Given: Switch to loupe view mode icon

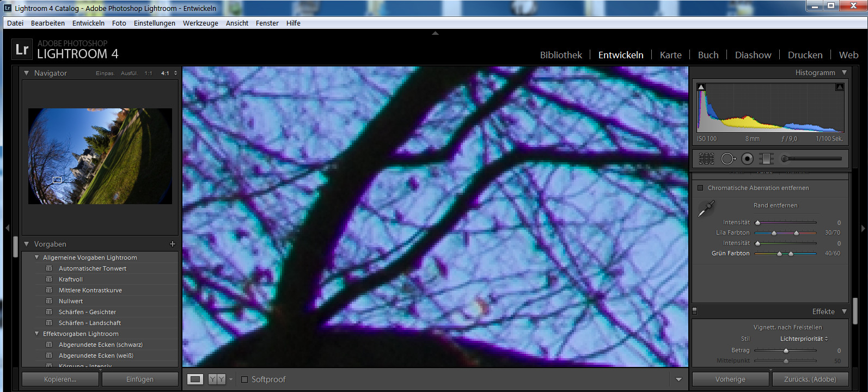Looking at the screenshot, I should 195,379.
